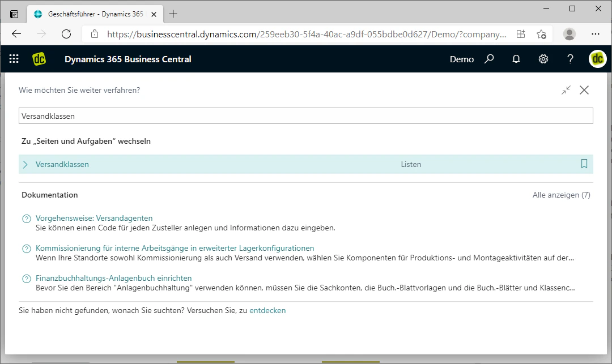Open the help question mark icon
This screenshot has height=364, width=612.
[x=570, y=59]
